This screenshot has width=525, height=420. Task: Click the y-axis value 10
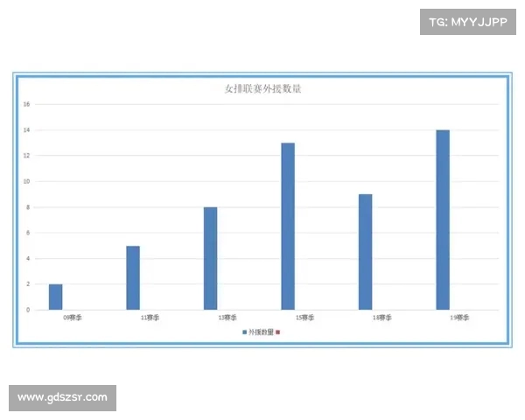click(x=26, y=181)
